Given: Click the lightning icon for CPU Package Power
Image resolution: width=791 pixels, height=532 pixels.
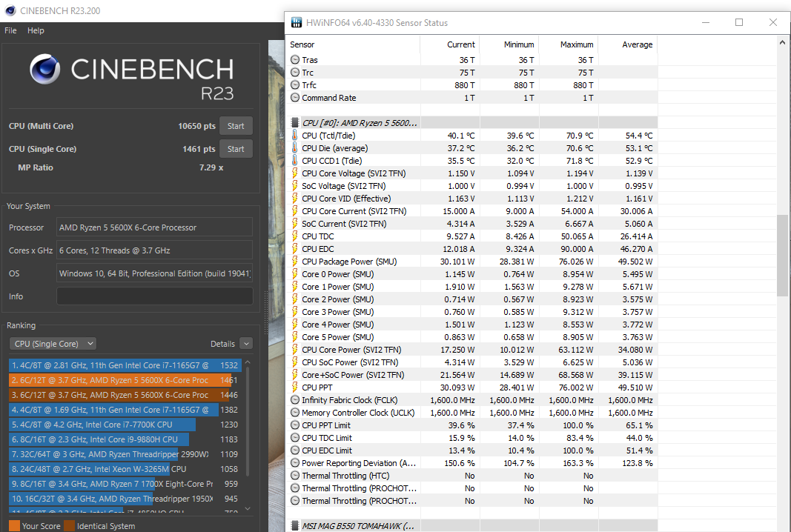Looking at the screenshot, I should (x=295, y=262).
